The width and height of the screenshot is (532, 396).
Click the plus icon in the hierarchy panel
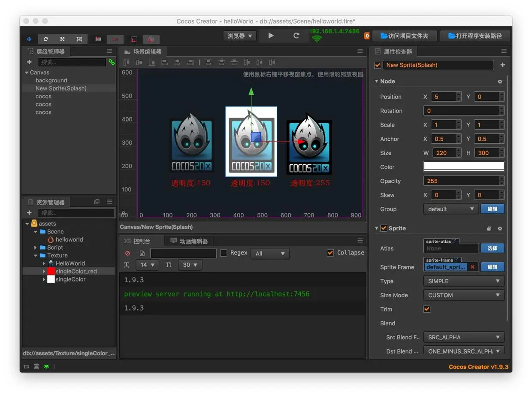pos(29,62)
